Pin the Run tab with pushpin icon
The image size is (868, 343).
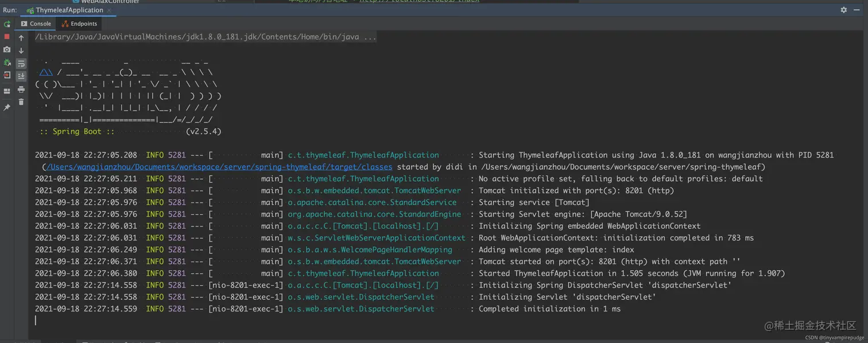[7, 107]
